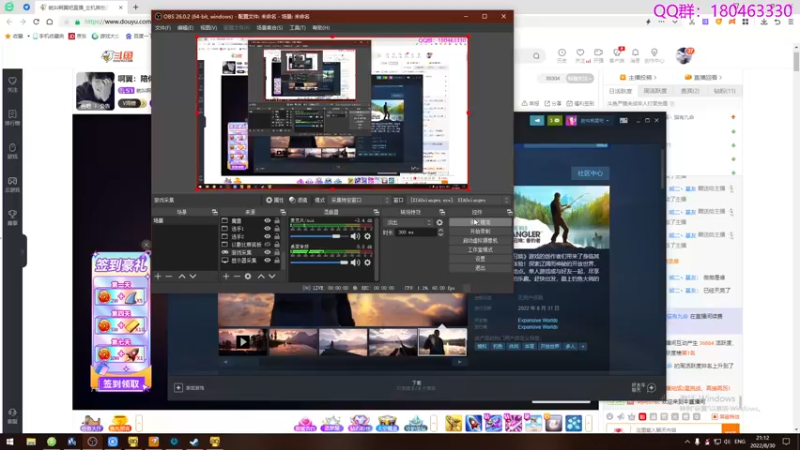
Task: Open 排行榜 icon in Douyu left sidebar
Action: point(12,117)
